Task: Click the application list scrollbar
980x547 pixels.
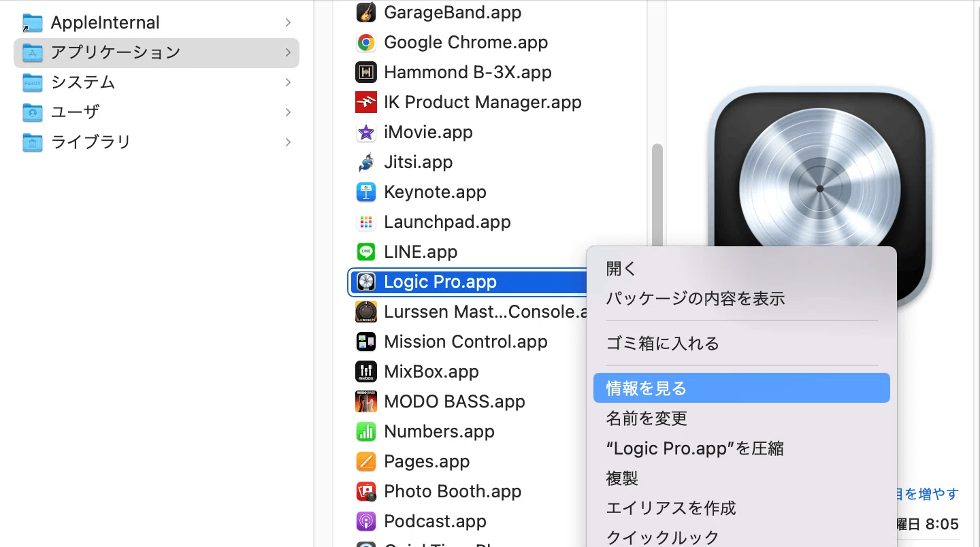Action: [x=657, y=196]
